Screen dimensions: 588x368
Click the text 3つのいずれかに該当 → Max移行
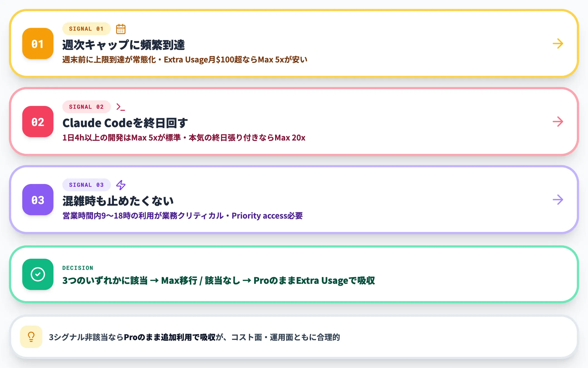[x=130, y=280]
